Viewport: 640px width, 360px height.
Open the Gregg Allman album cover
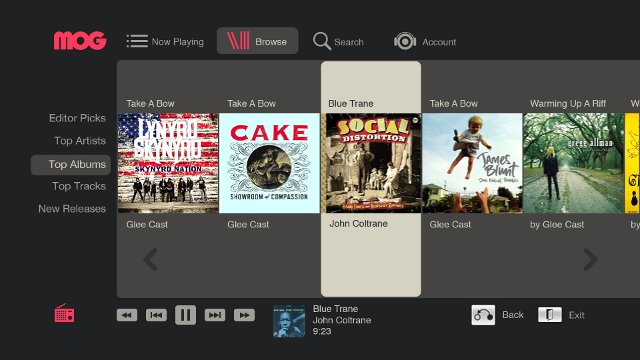[x=573, y=163]
